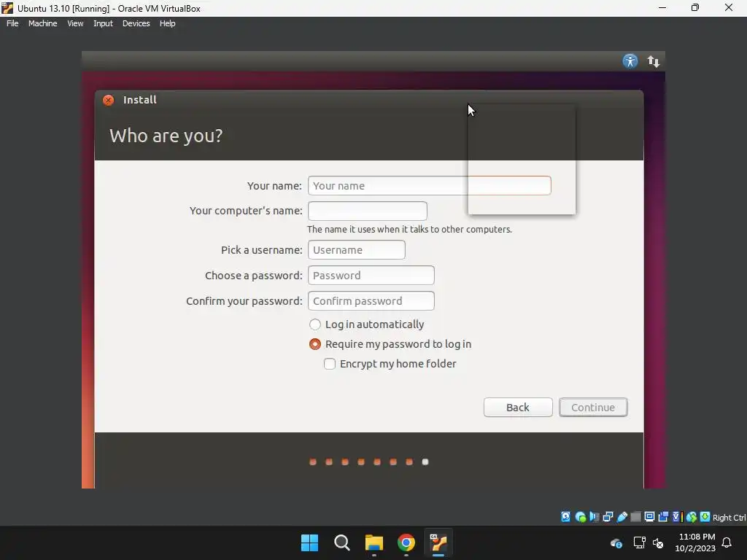Open the Ubuntu accessibility menu icon
This screenshot has height=560, width=747.
[x=630, y=61]
